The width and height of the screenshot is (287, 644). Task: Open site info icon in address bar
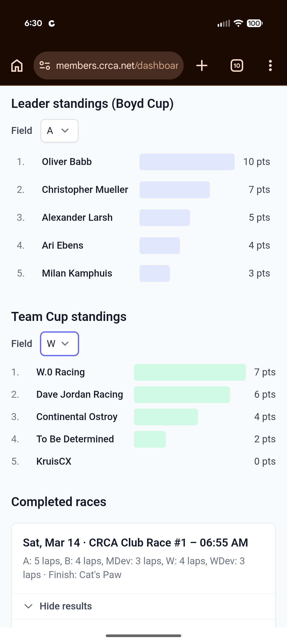pos(45,66)
